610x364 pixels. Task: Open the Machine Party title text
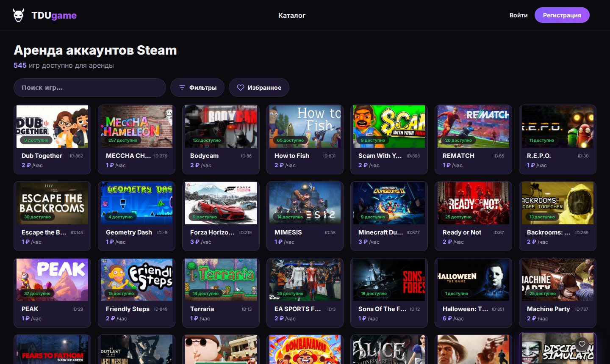click(548, 309)
